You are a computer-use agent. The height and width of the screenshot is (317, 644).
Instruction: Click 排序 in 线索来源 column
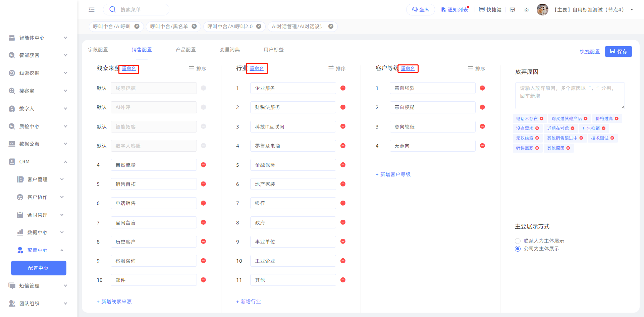coord(198,68)
